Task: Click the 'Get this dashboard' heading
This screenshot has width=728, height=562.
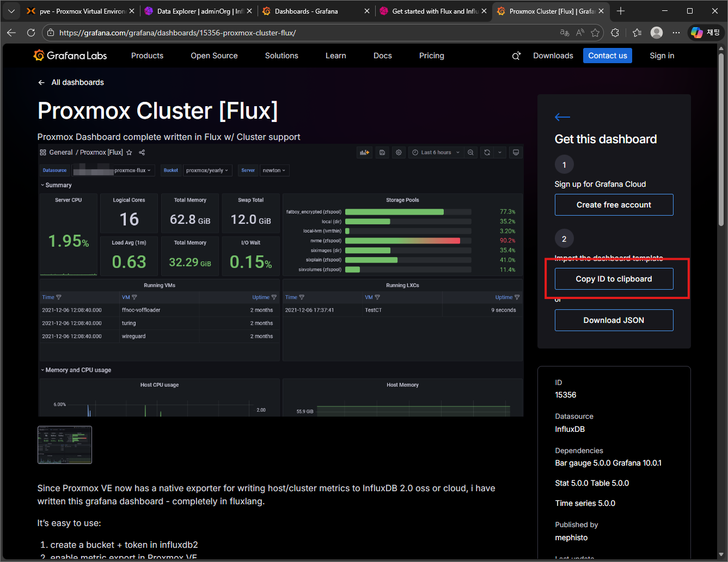Action: pos(605,139)
